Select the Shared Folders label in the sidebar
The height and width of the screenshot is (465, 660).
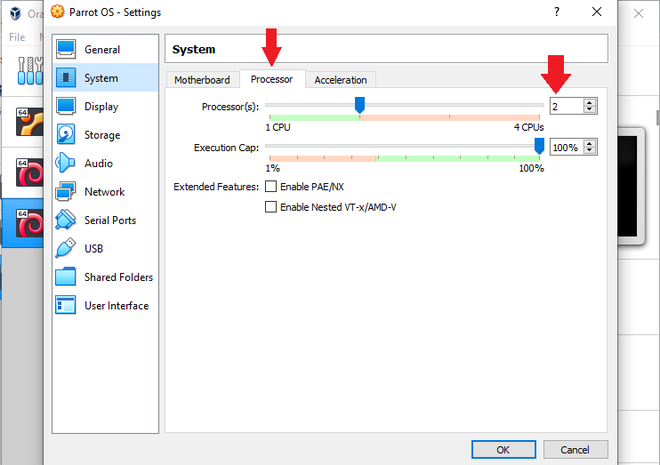(x=119, y=277)
